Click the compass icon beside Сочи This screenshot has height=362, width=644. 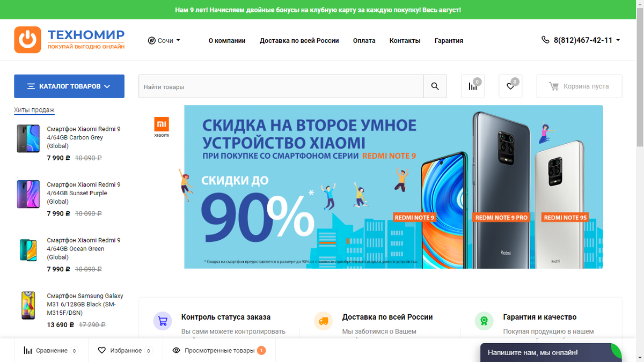coord(151,41)
